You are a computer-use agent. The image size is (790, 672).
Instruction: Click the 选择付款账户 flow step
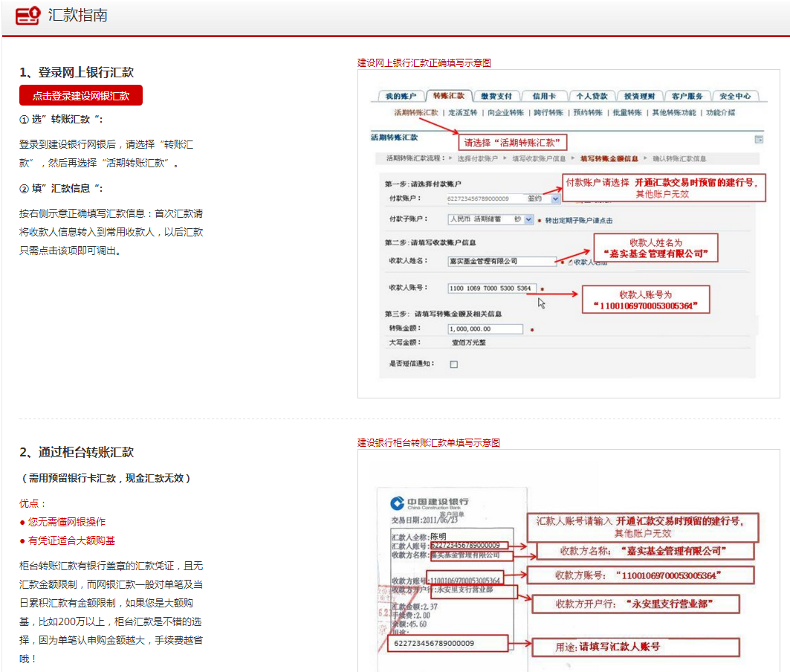click(x=477, y=159)
